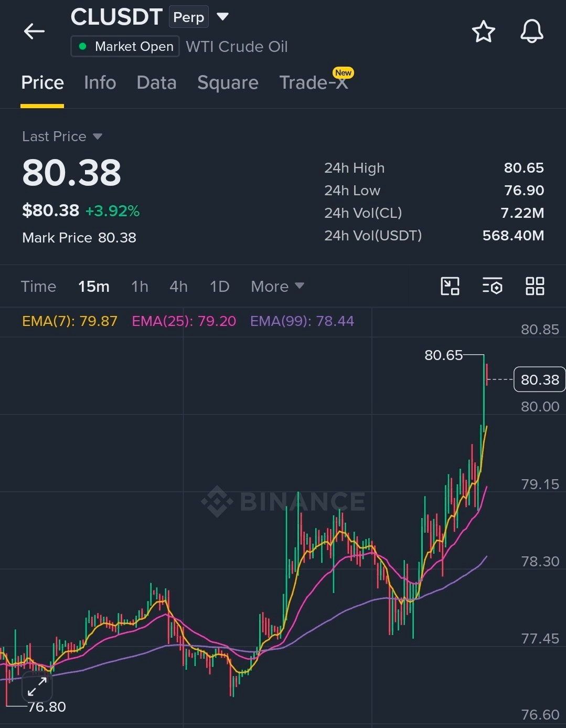Switch to the Info tab
The width and height of the screenshot is (566, 728).
point(100,83)
